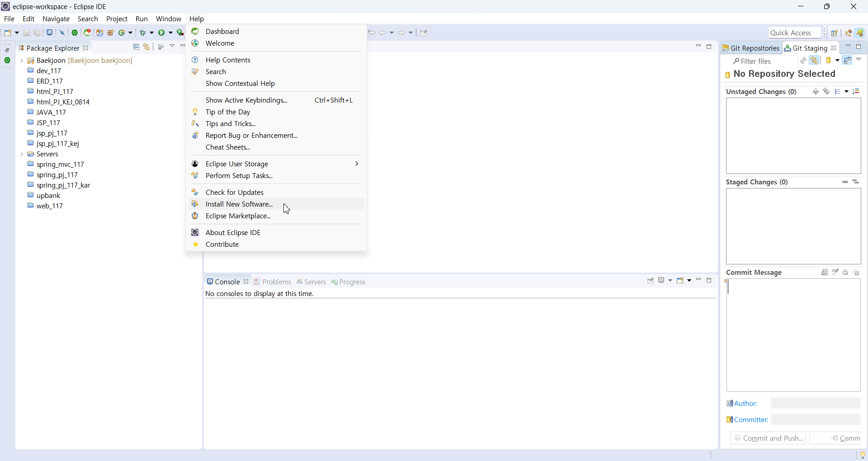
Task: Open the Console toolbar icon near Save All
Action: [50, 33]
